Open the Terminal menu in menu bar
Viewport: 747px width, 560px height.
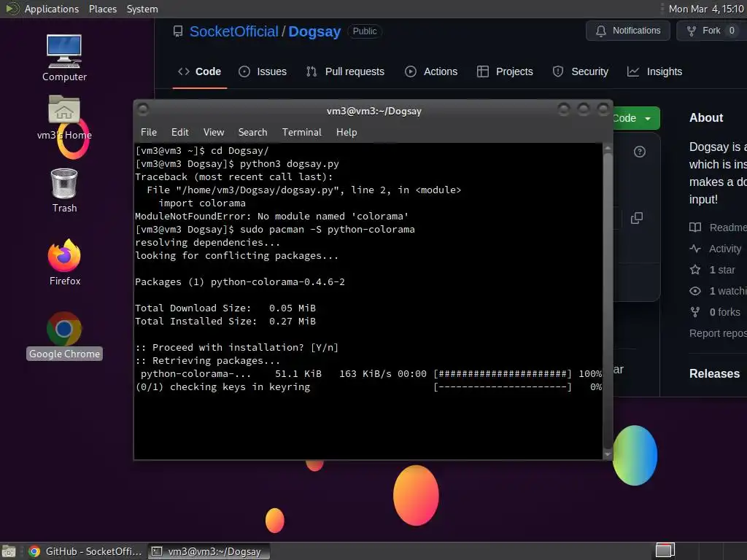point(301,133)
